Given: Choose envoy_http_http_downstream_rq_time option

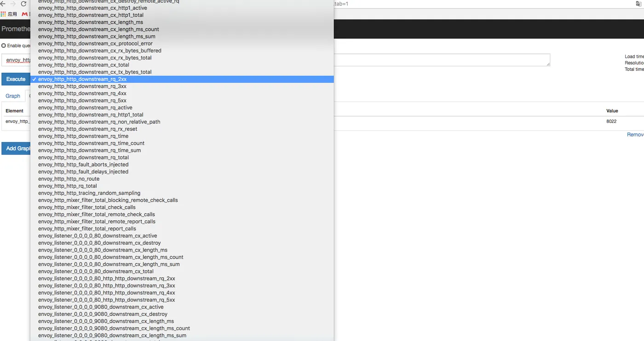Looking at the screenshot, I should click(x=182, y=136).
